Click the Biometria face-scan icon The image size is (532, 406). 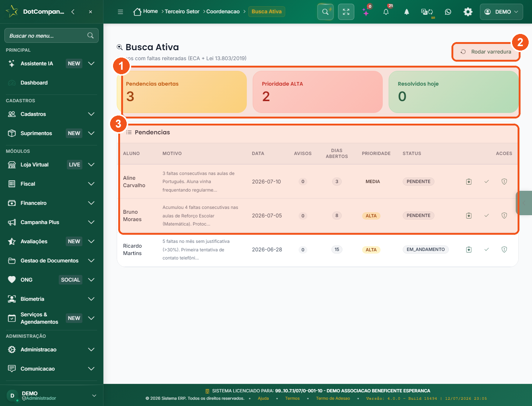point(12,299)
